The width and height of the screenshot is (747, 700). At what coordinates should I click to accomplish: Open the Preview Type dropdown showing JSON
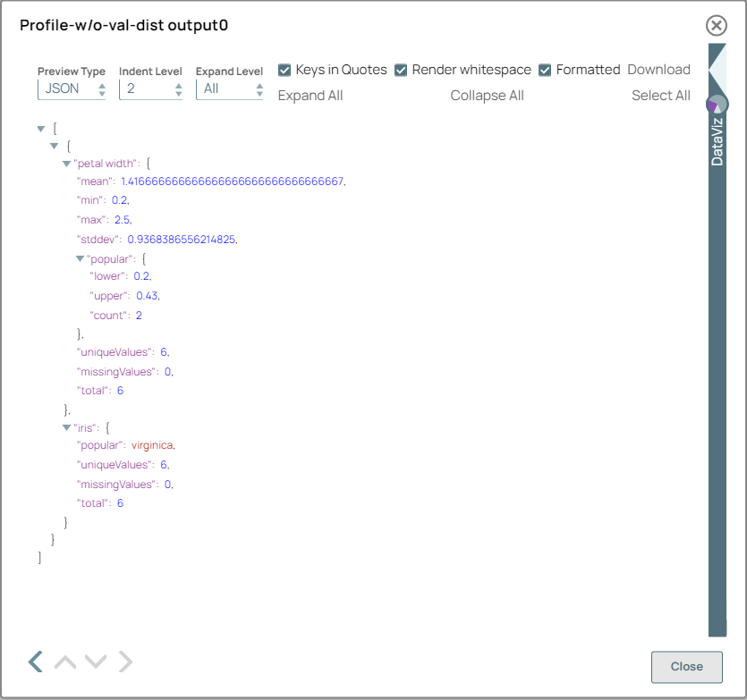(72, 89)
